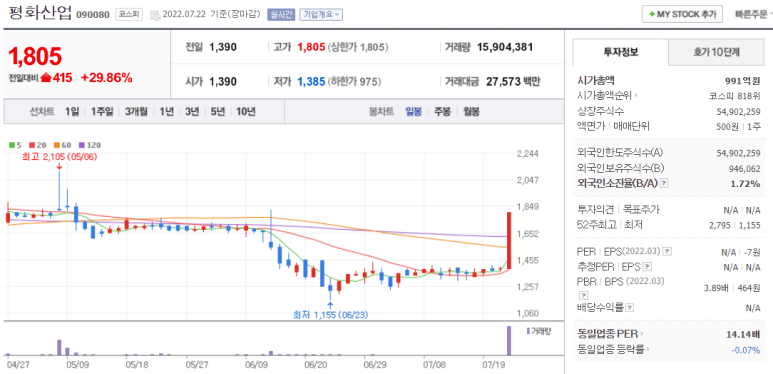Viewport: 773px width, 374px height.
Task: Click the green 5-day moving average swatch
Action: point(12,145)
